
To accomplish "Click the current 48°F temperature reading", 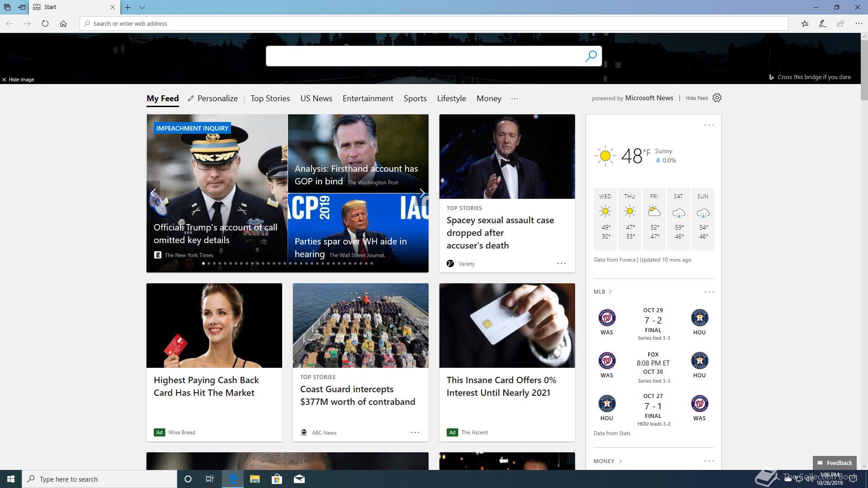I will pyautogui.click(x=636, y=156).
